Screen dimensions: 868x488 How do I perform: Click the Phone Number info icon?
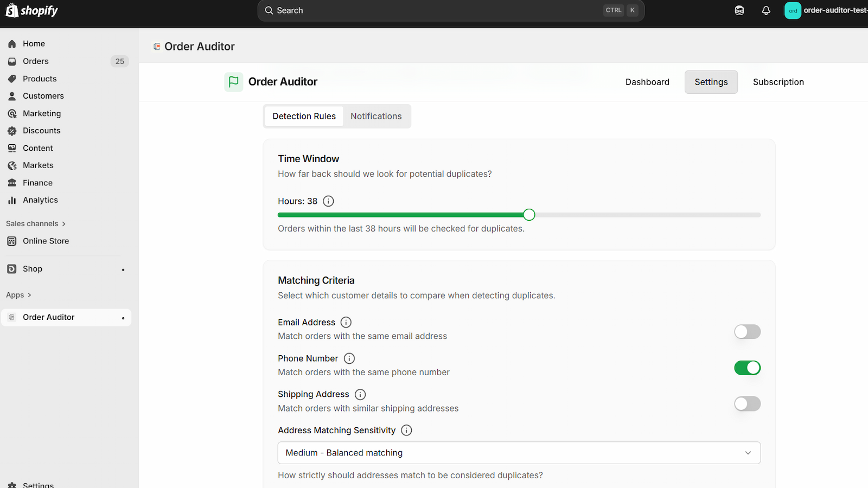pos(349,358)
